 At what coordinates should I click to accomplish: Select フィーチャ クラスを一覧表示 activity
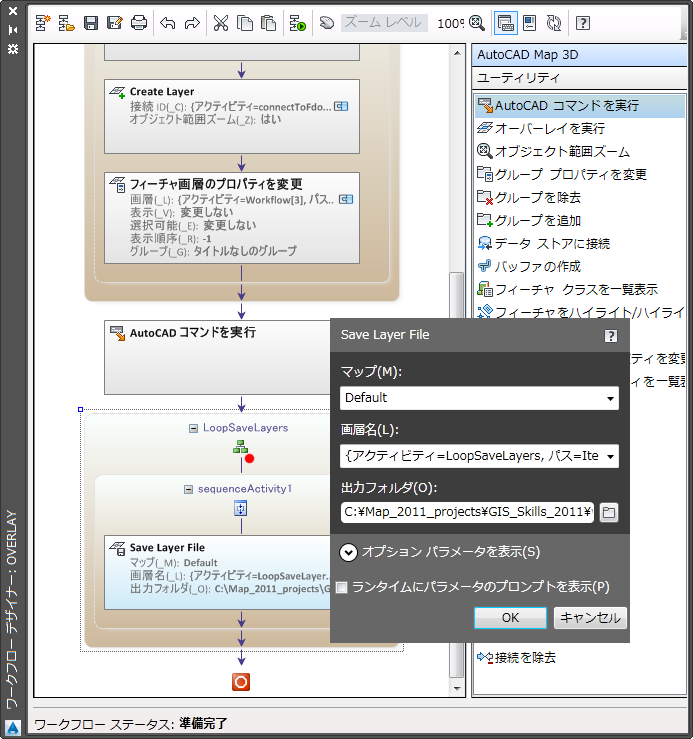[x=568, y=290]
